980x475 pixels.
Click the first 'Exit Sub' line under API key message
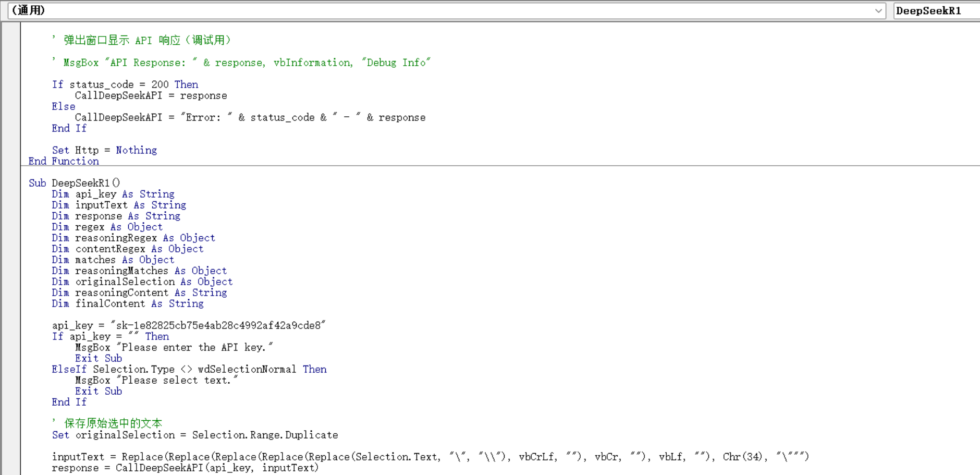99,358
